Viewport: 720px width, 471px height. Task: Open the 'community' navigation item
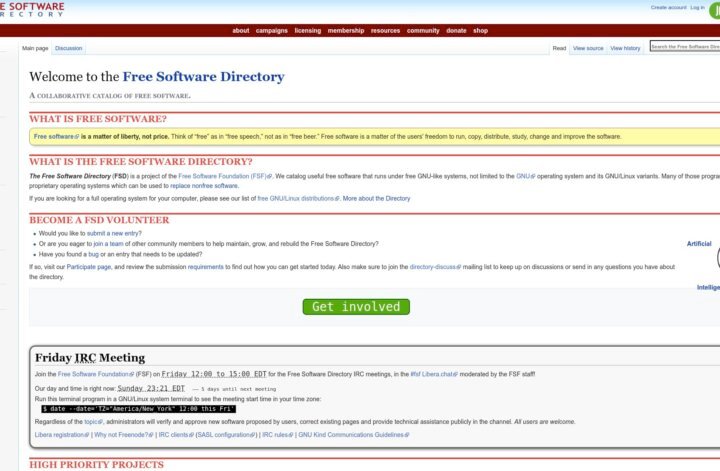423,31
